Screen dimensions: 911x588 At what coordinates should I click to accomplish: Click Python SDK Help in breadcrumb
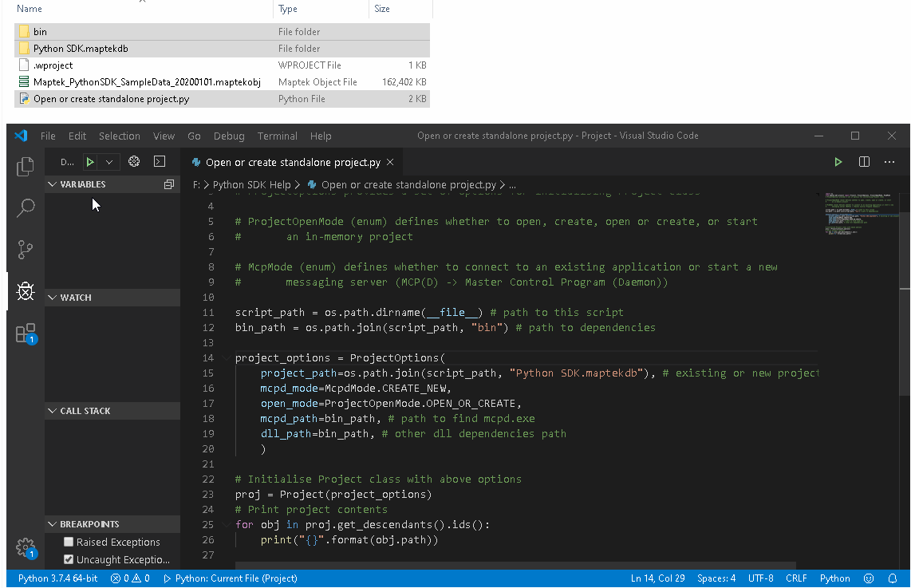click(x=251, y=185)
